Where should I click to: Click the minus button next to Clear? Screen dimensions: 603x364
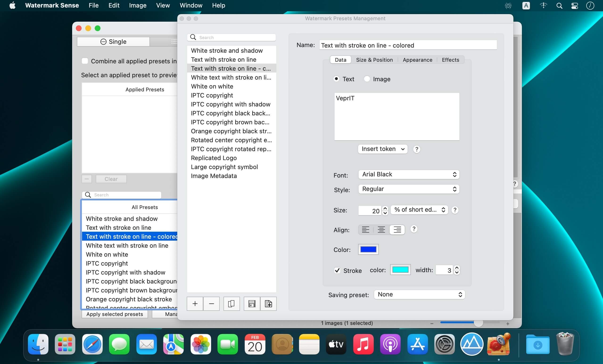pos(87,179)
